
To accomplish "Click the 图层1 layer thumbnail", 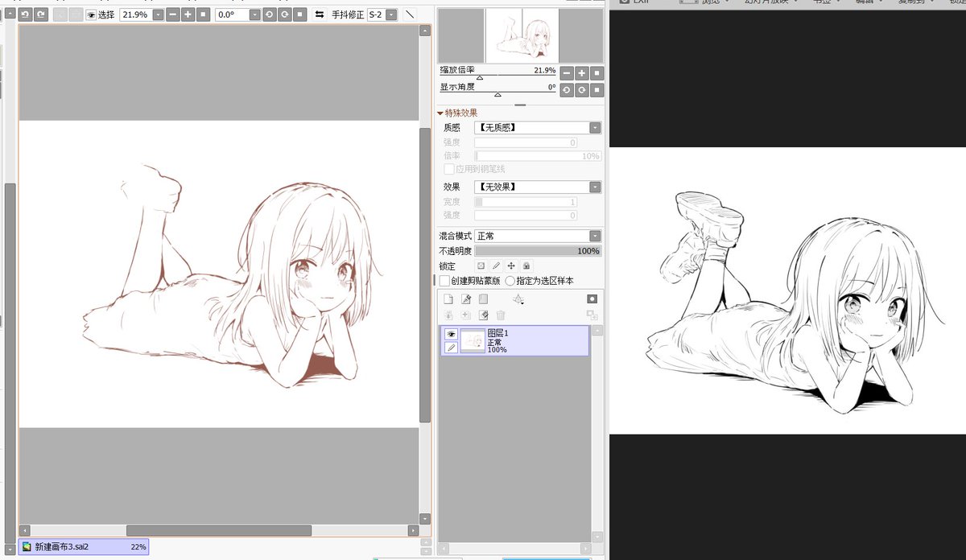I will point(473,341).
